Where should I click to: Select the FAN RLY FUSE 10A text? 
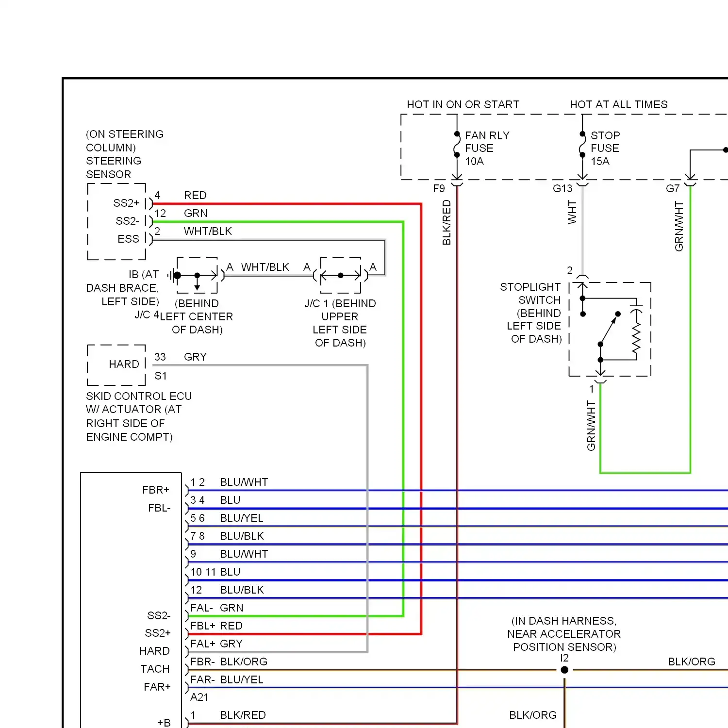[487, 149]
